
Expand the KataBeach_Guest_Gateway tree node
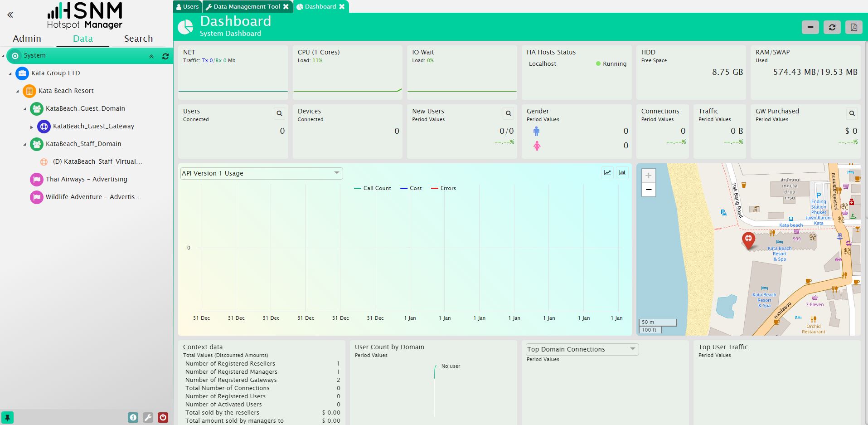click(32, 127)
